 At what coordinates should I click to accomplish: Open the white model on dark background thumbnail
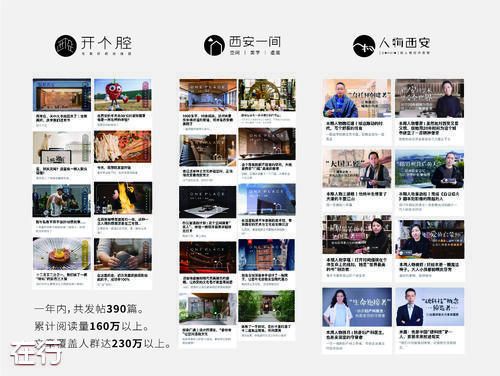point(208,202)
